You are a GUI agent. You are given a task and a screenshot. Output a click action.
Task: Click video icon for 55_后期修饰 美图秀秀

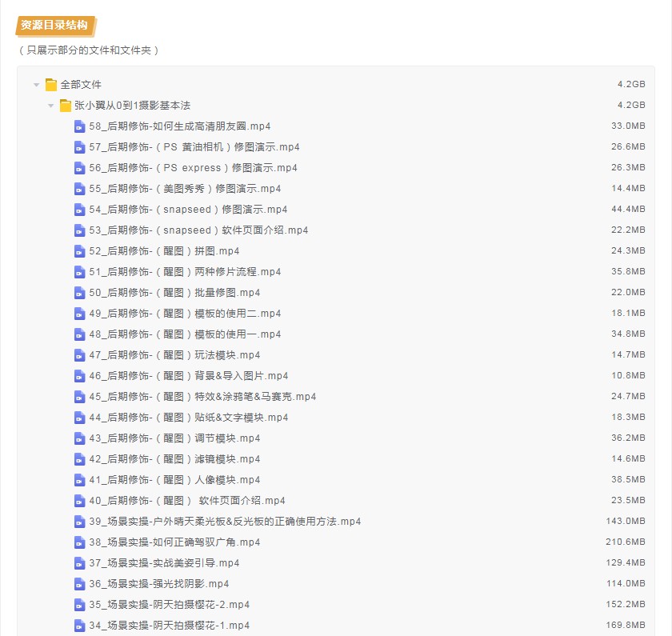[x=80, y=189]
